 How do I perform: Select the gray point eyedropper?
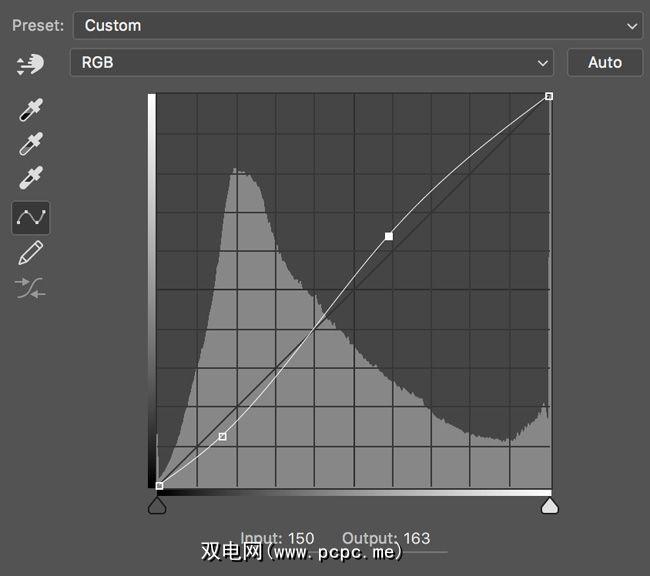click(x=31, y=144)
